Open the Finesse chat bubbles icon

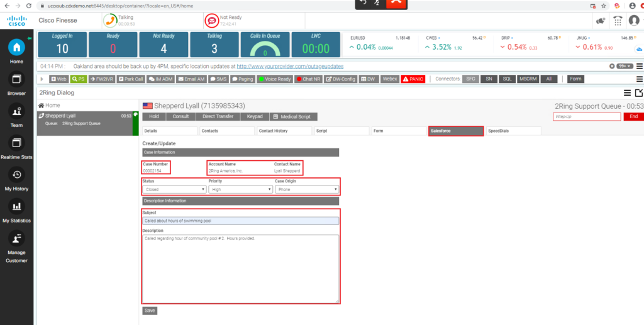pos(601,21)
